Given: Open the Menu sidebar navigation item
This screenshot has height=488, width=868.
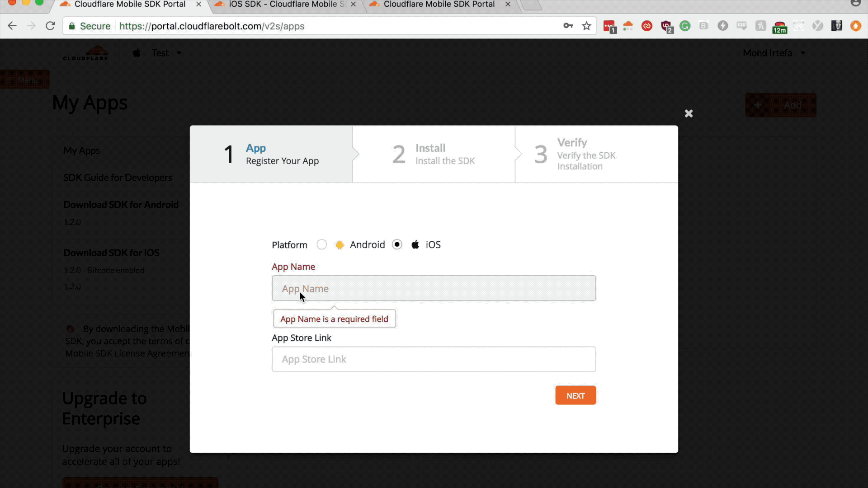Looking at the screenshot, I should tap(24, 79).
